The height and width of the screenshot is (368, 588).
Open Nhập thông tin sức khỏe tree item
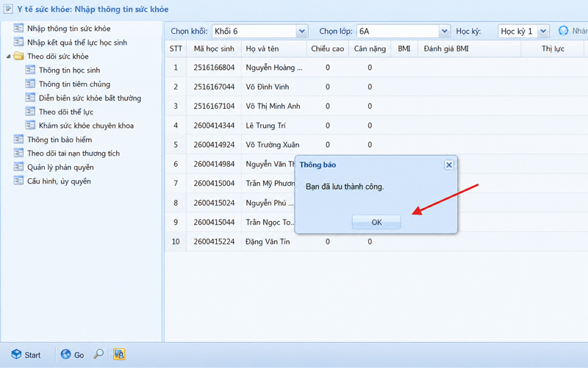(x=68, y=29)
